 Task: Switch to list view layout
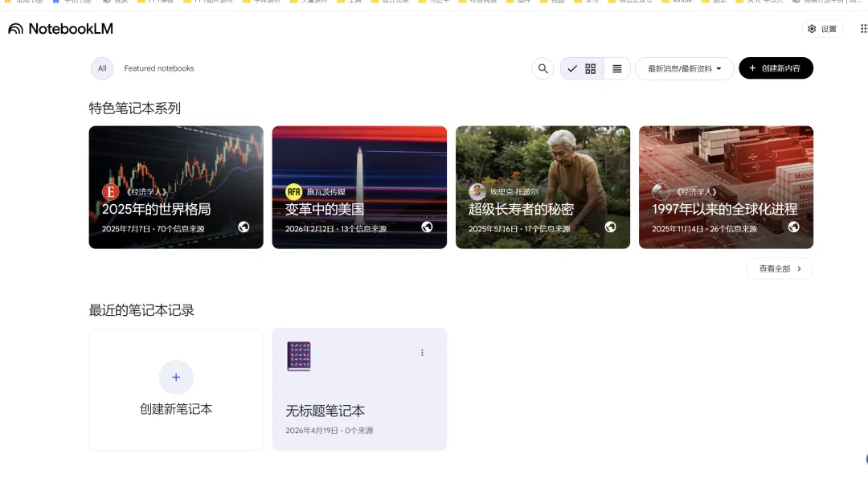616,68
